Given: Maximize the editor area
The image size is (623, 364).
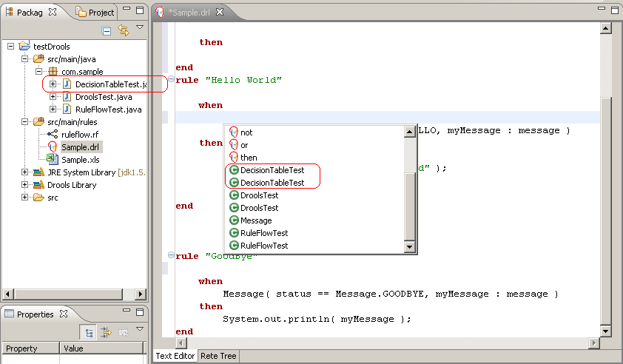Looking at the screenshot, I should pos(615,10).
